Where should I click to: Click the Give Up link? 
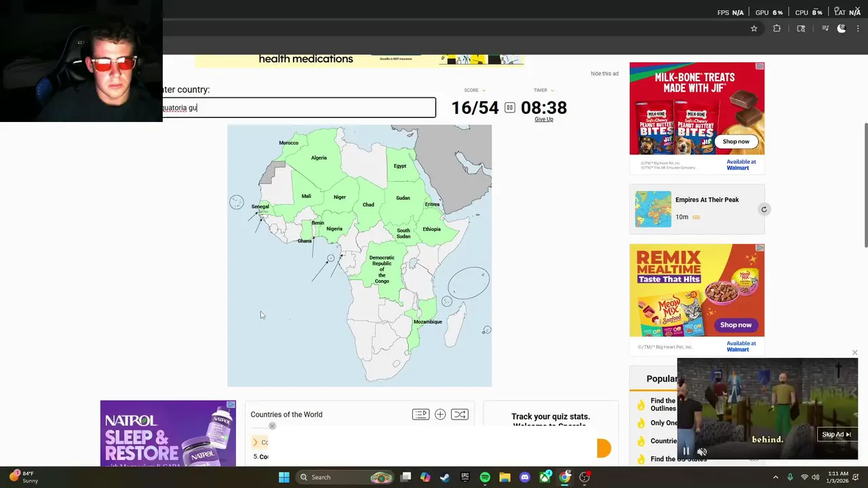pyautogui.click(x=544, y=119)
